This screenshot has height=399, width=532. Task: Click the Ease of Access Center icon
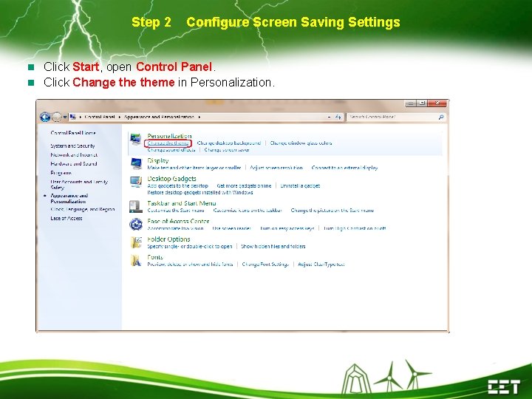pyautogui.click(x=136, y=225)
